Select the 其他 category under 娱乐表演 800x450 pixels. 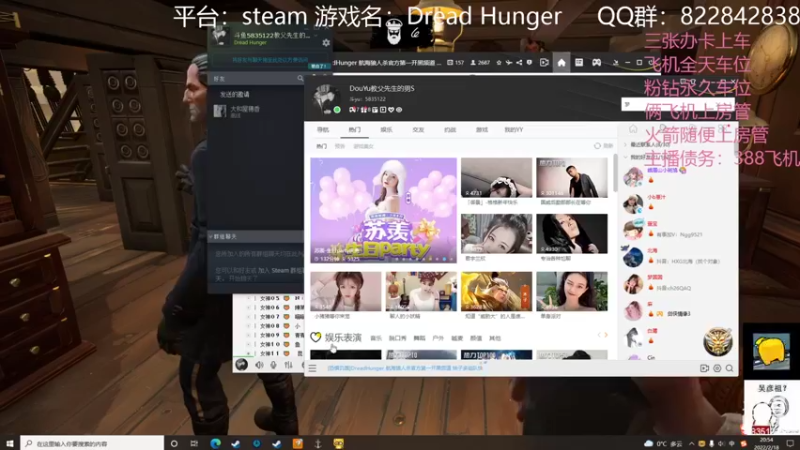pos(495,338)
